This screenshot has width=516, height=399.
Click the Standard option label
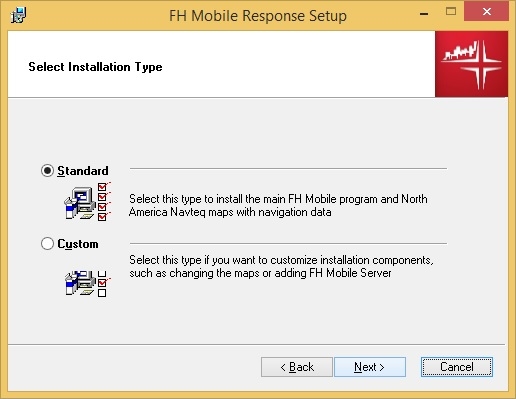(83, 171)
